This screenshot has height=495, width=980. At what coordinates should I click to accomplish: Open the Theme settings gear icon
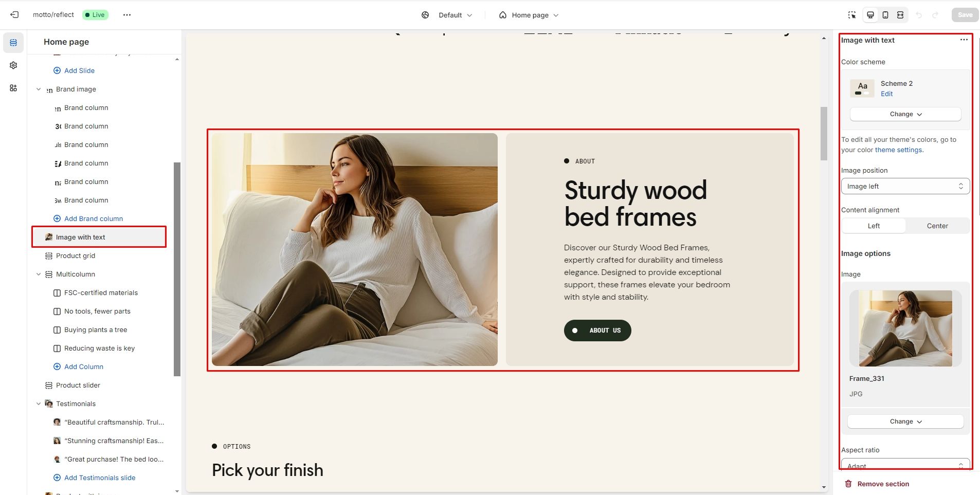(x=13, y=65)
